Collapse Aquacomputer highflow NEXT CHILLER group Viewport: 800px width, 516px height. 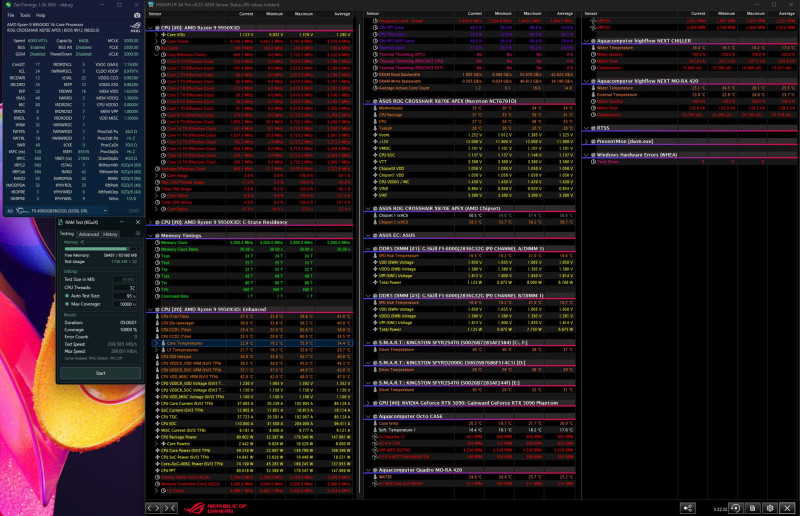click(586, 40)
